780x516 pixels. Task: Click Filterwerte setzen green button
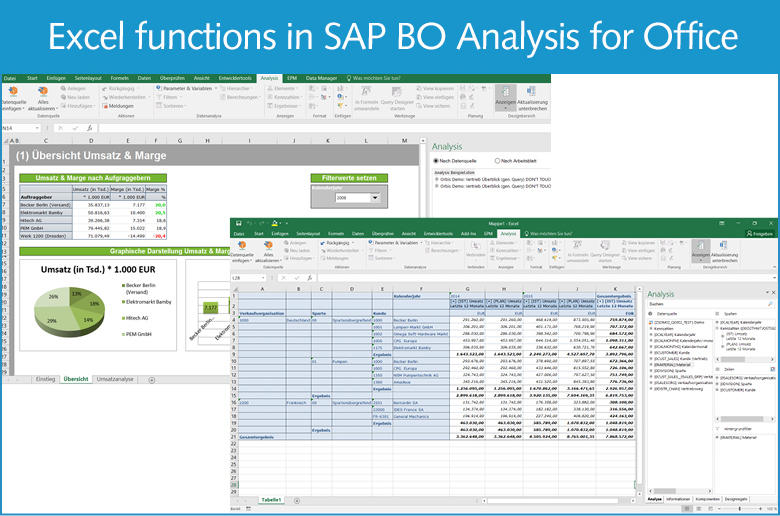click(x=349, y=178)
